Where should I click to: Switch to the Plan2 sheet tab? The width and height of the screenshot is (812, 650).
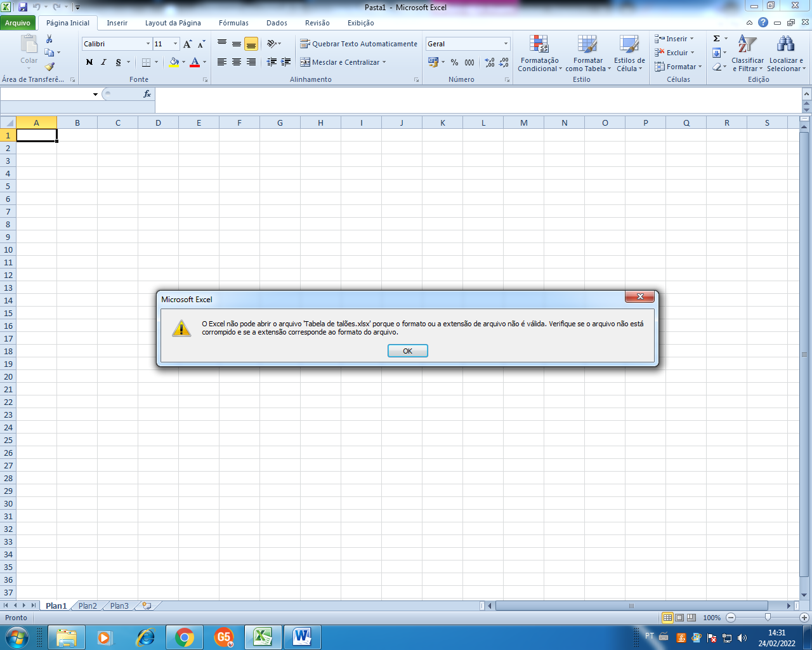[x=88, y=606]
